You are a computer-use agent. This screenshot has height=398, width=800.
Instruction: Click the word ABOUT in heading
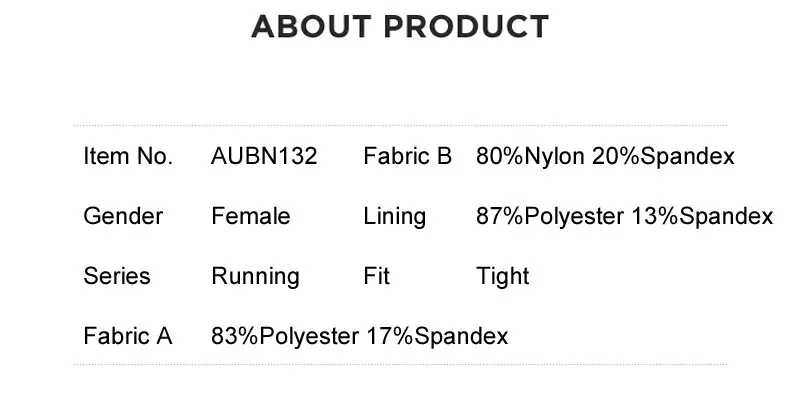[311, 27]
